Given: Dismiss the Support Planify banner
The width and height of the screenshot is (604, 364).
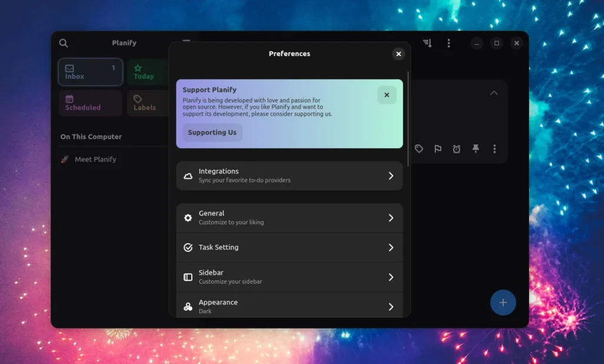Looking at the screenshot, I should click(386, 95).
